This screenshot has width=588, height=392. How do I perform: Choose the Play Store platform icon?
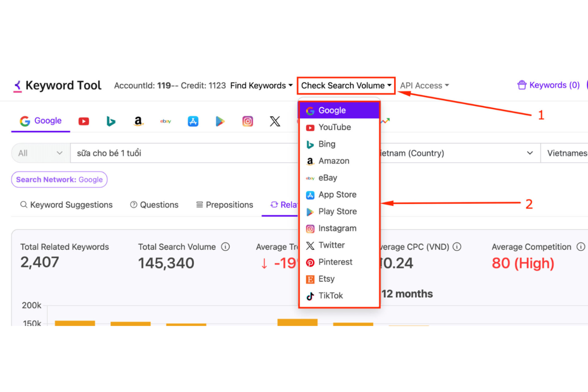220,121
